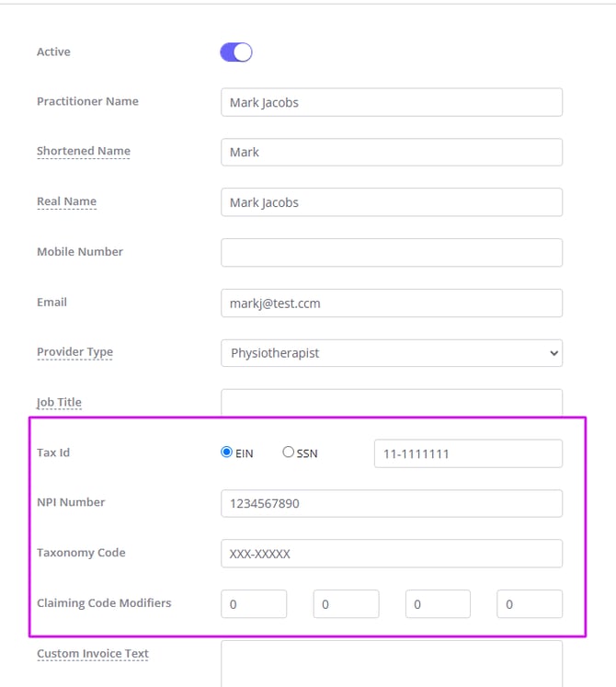Image resolution: width=616 pixels, height=687 pixels.
Task: Select the EIN radio button
Action: (x=227, y=452)
